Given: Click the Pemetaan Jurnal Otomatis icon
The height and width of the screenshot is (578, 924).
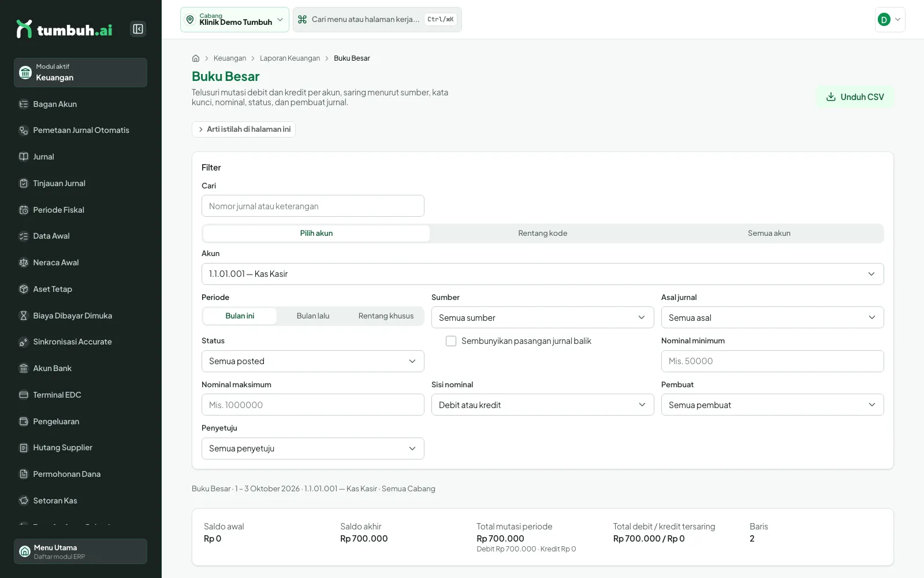Looking at the screenshot, I should pyautogui.click(x=24, y=131).
